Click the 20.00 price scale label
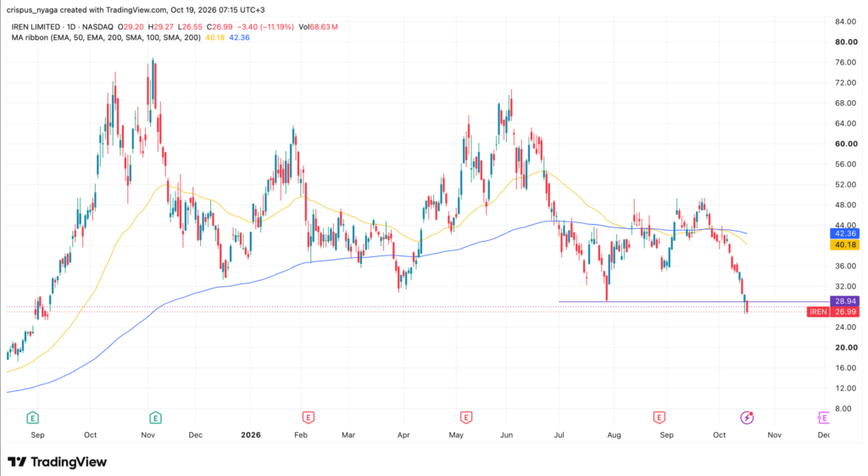This screenshot has width=868, height=476. pyautogui.click(x=846, y=347)
